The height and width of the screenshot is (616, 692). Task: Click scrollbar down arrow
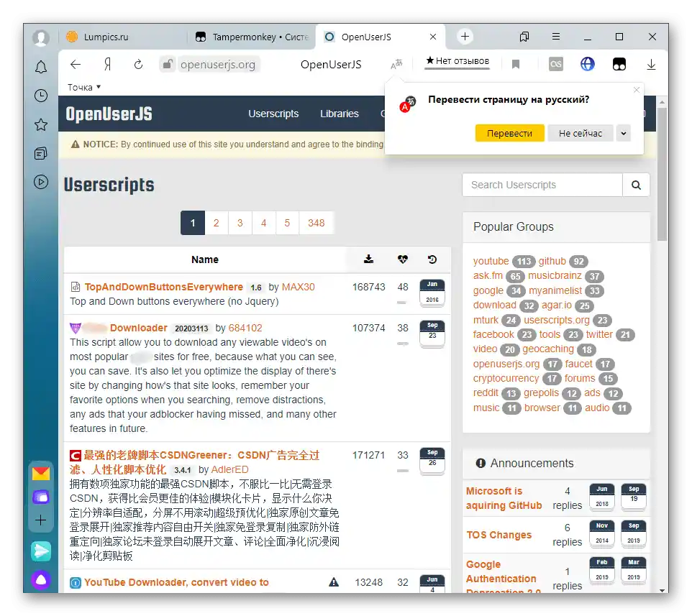pos(662,590)
